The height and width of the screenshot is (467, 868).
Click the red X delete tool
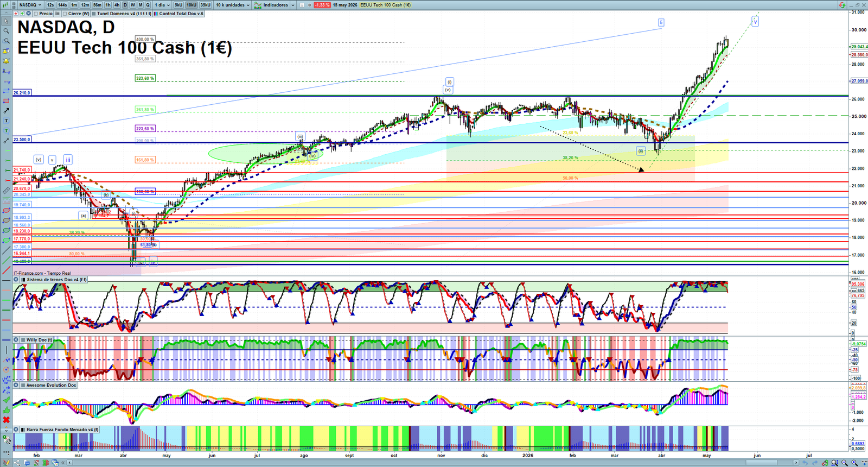tap(6, 420)
